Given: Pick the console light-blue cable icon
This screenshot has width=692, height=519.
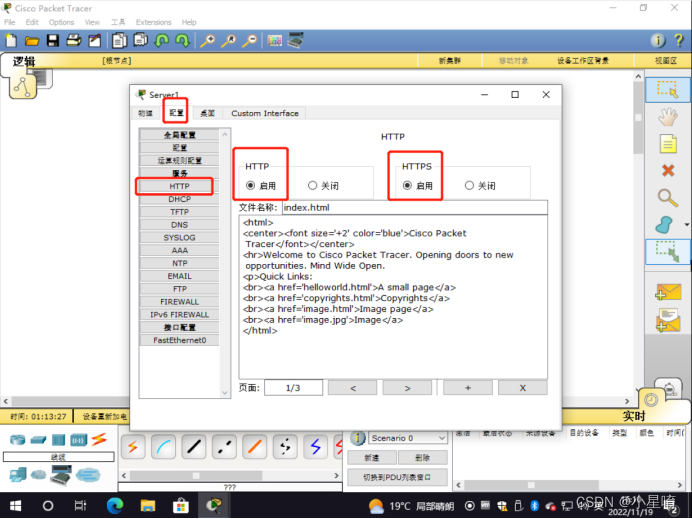Looking at the screenshot, I should point(163,447).
